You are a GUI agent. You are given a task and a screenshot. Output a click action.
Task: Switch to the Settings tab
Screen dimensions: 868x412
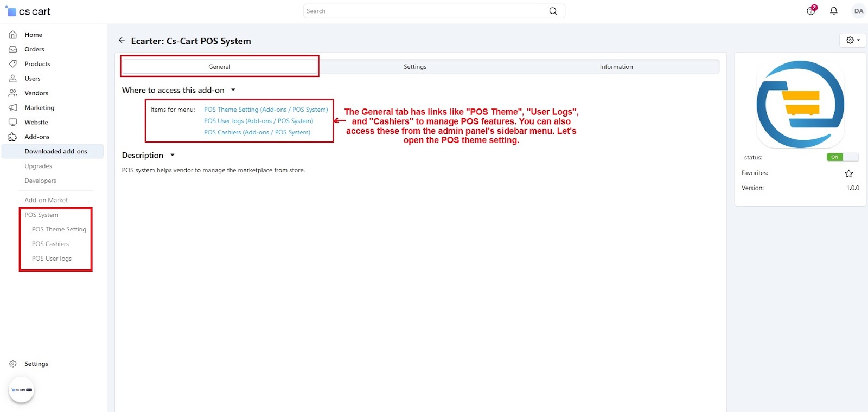414,67
